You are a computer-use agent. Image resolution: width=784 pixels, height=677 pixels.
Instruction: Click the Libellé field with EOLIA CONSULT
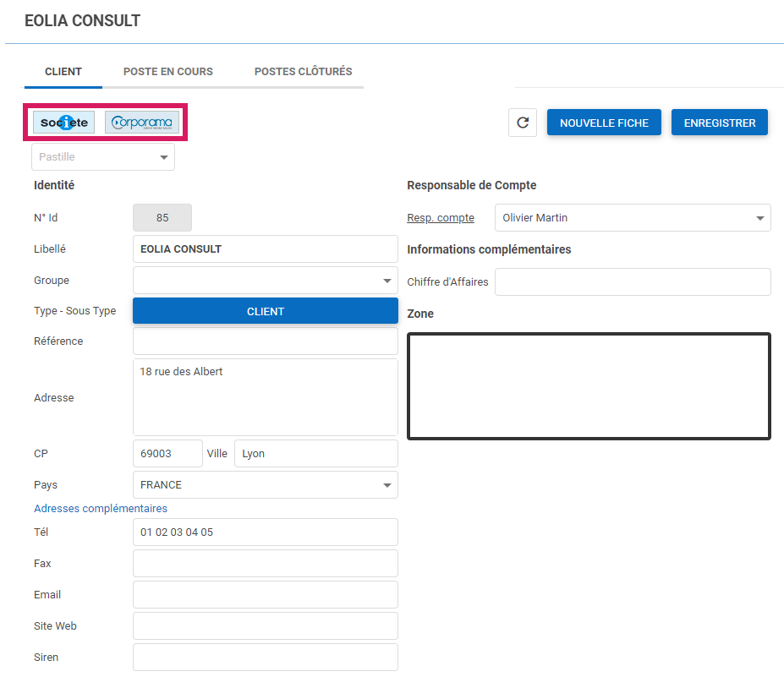coord(265,249)
